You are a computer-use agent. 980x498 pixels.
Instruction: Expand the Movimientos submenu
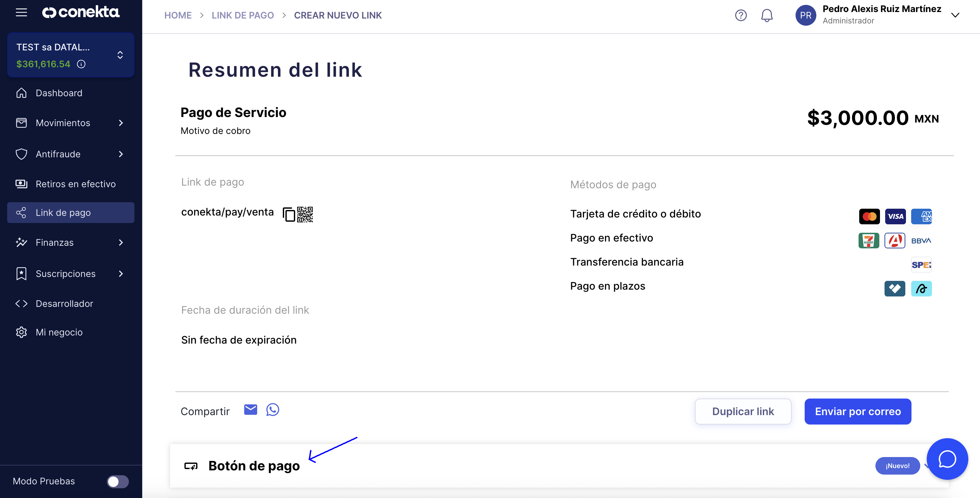coord(71,123)
